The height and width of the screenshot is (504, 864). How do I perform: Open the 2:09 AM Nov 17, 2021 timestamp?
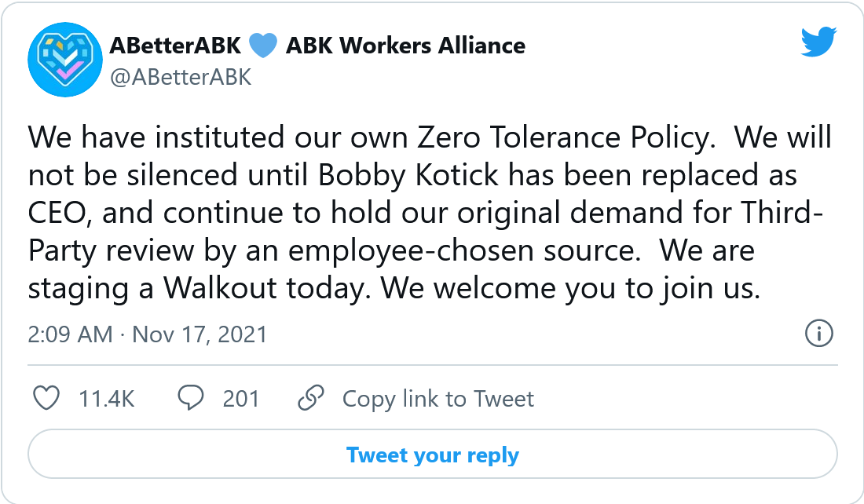click(147, 334)
